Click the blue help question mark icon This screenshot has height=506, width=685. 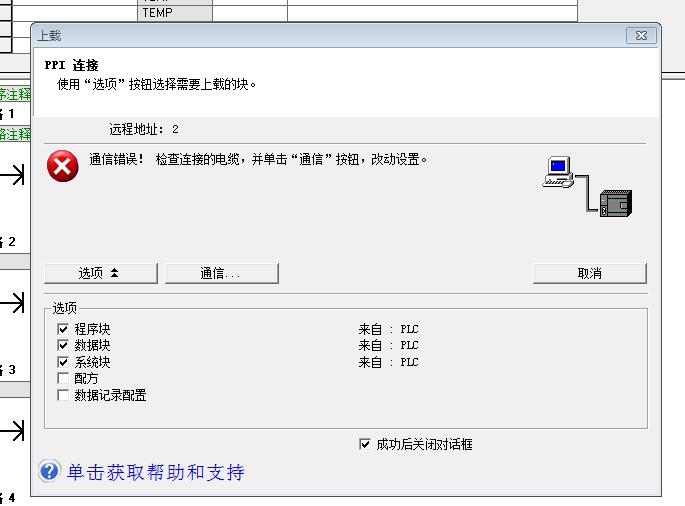(x=50, y=471)
